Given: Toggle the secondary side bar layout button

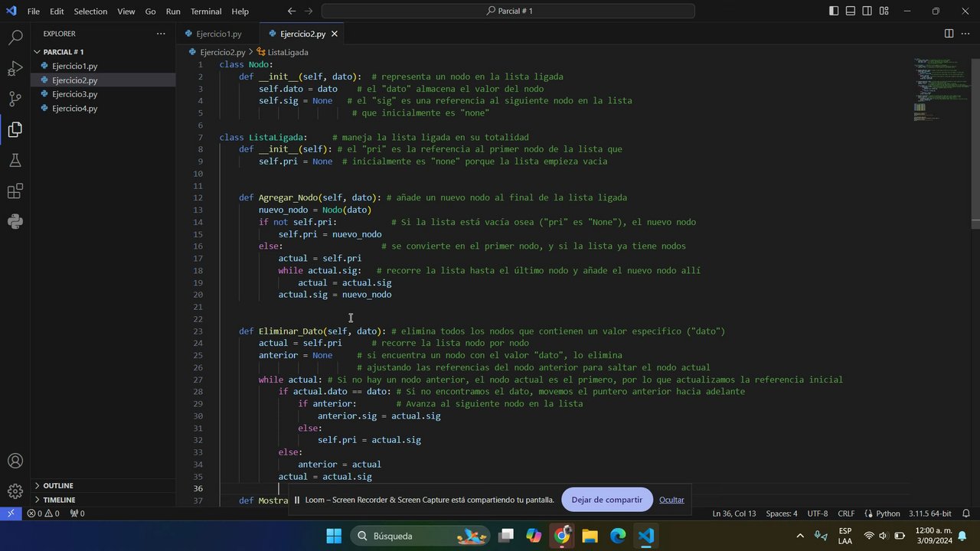Looking at the screenshot, I should coord(867,11).
